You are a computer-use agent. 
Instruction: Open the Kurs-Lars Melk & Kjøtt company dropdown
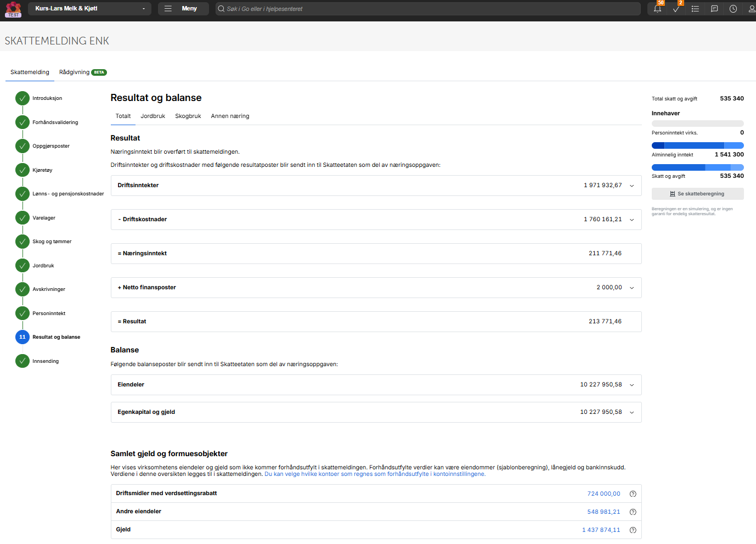(x=89, y=9)
